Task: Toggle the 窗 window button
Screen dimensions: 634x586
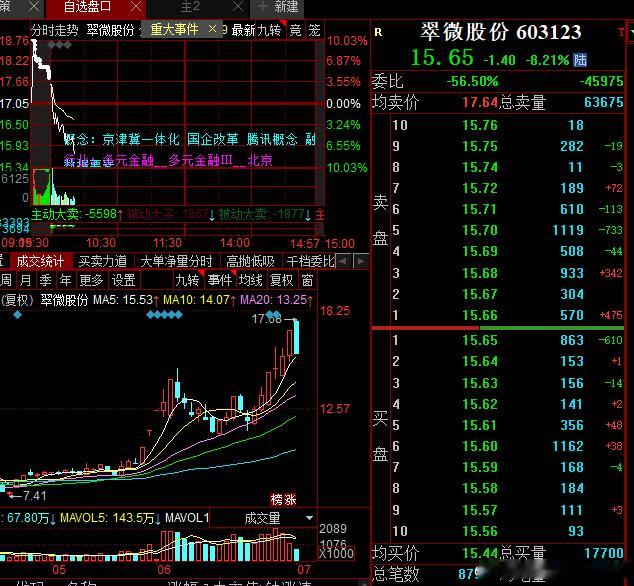Action: pyautogui.click(x=307, y=280)
